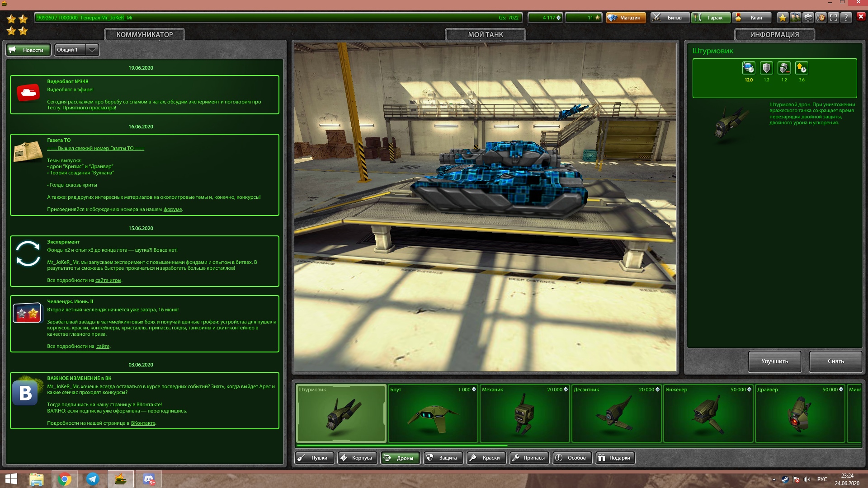The width and height of the screenshot is (868, 488).
Task: Select the Штурмовик drone card
Action: coord(341,413)
